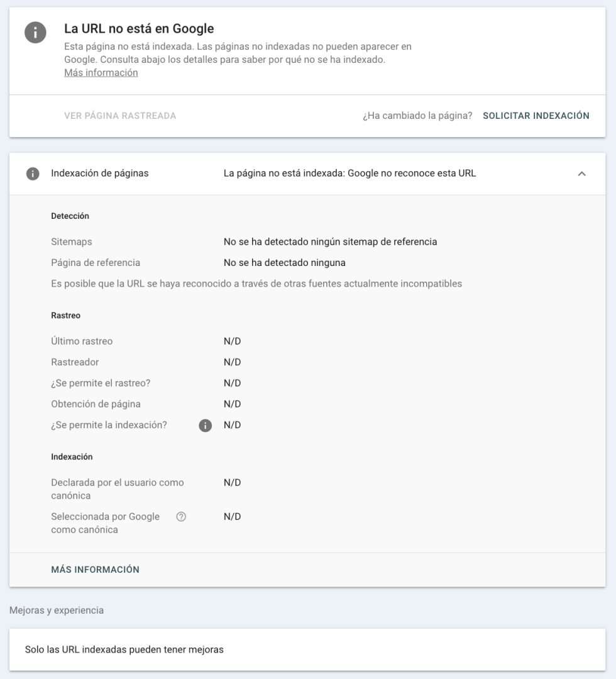Open the "Más información" underlined link
Screen dimensions: 616x679
101,73
